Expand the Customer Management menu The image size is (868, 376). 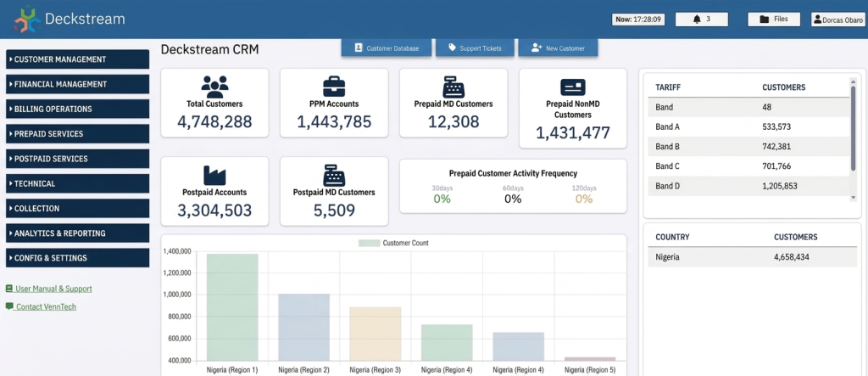pyautogui.click(x=77, y=59)
